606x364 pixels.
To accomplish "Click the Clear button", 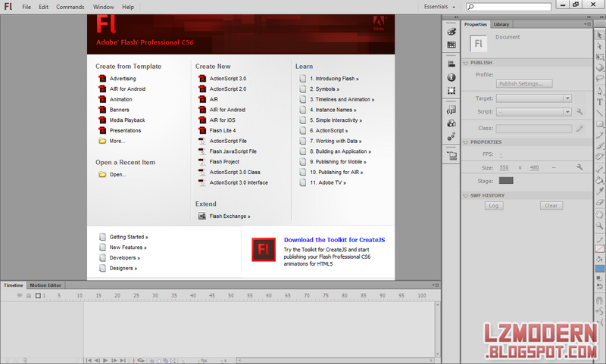I will [x=551, y=206].
